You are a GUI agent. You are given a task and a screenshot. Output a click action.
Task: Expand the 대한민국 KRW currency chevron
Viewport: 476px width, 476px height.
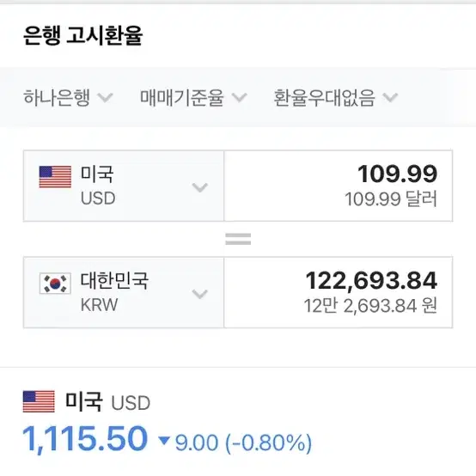pyautogui.click(x=199, y=294)
